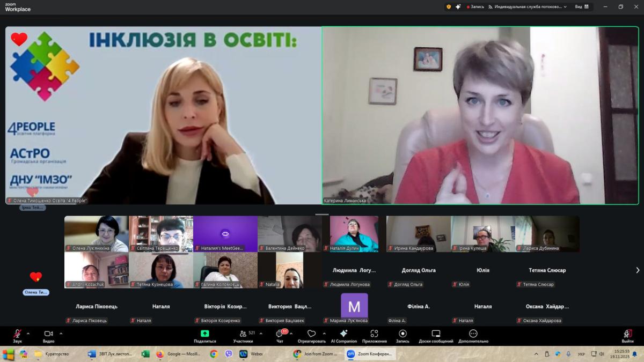Image resolution: width=644 pixels, height=362 pixels.
Task: Click the encryption shield icon in title bar
Action: [449, 7]
